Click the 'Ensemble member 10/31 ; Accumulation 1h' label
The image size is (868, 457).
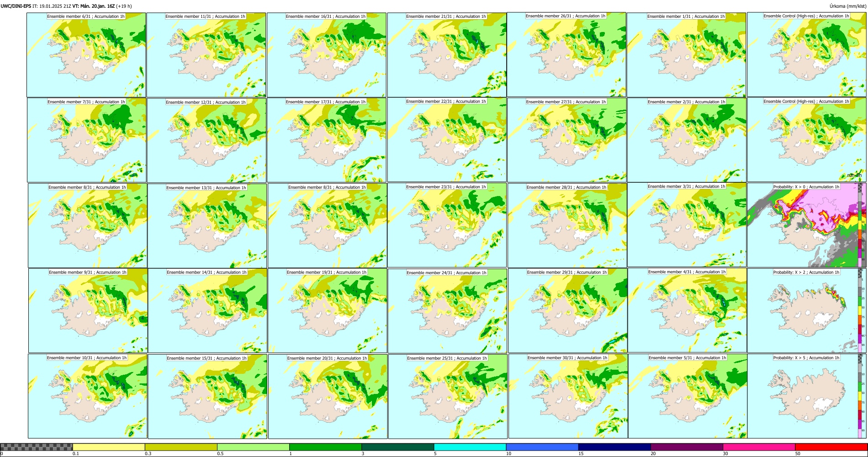click(87, 358)
